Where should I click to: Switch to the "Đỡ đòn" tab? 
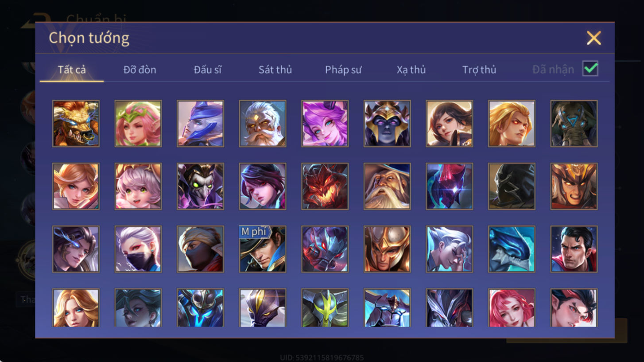click(140, 70)
